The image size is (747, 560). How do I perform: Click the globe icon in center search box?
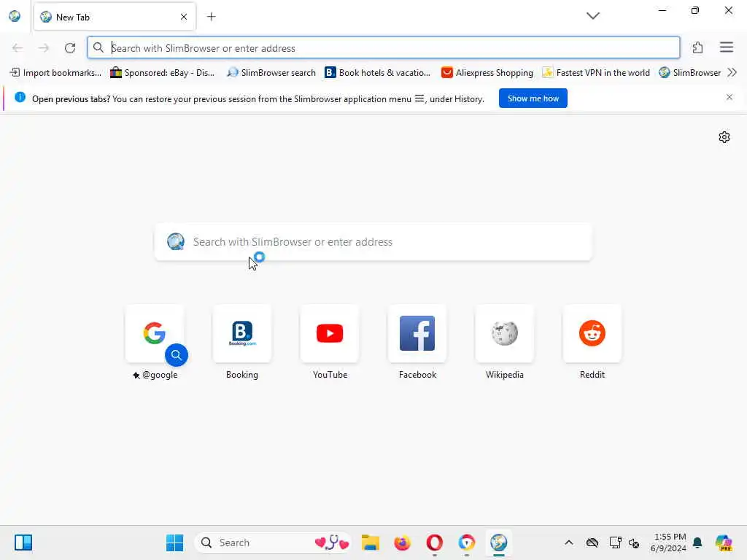click(x=175, y=241)
